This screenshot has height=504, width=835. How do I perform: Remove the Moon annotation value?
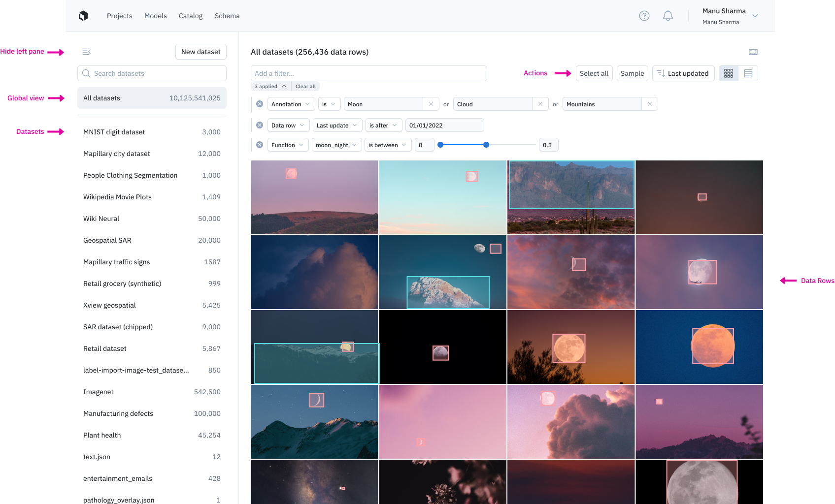(431, 104)
